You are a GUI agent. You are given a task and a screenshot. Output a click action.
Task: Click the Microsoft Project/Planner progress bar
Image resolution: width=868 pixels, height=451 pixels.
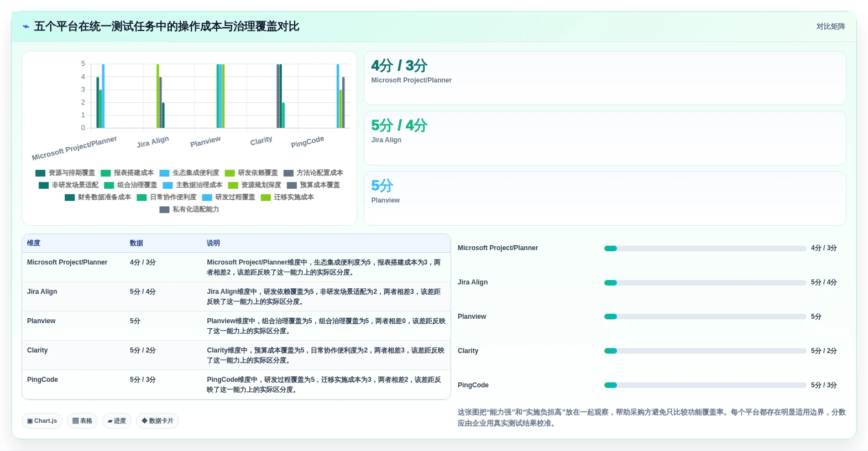tap(705, 248)
